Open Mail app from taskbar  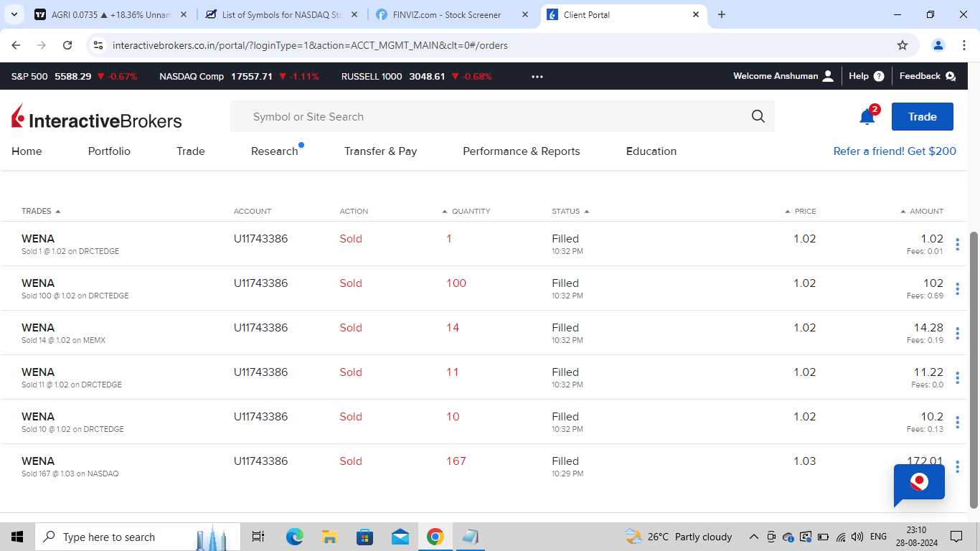point(400,537)
